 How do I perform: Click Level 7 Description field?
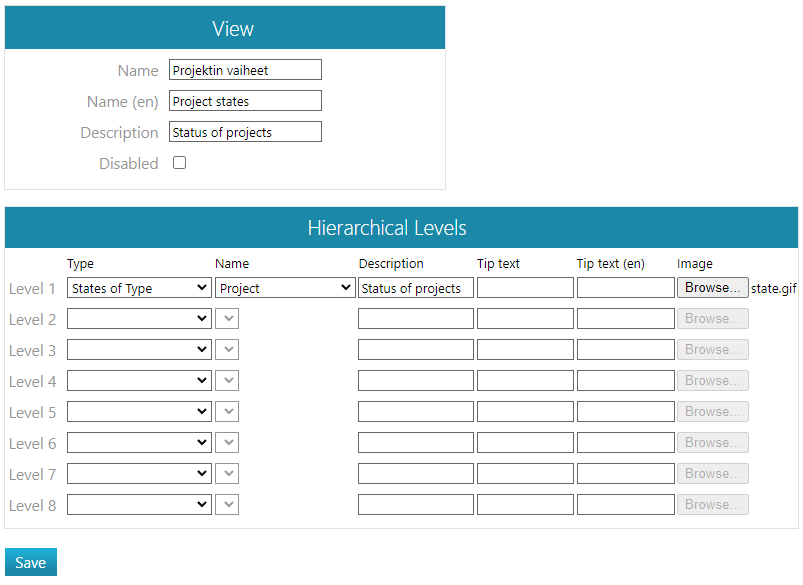point(415,474)
